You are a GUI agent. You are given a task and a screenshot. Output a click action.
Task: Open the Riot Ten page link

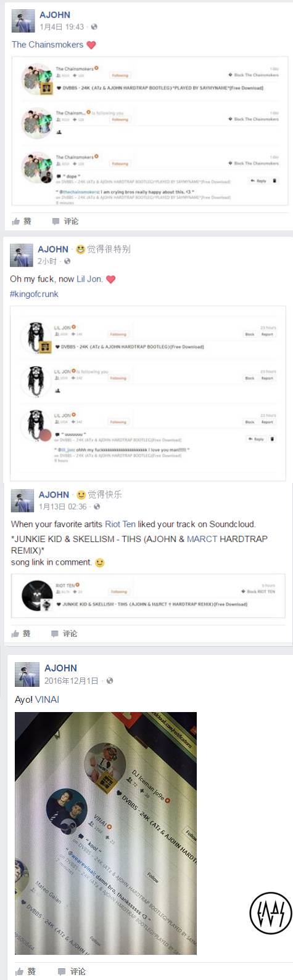click(x=120, y=524)
